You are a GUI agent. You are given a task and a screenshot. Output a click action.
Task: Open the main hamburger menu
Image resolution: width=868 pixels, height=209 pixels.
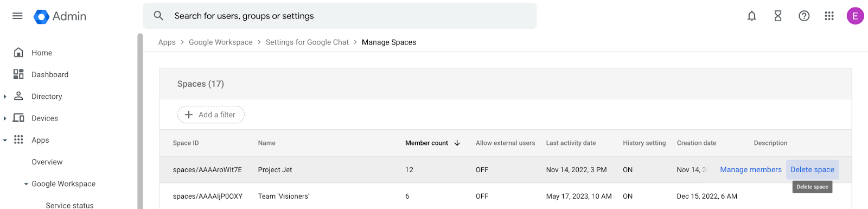coord(17,16)
